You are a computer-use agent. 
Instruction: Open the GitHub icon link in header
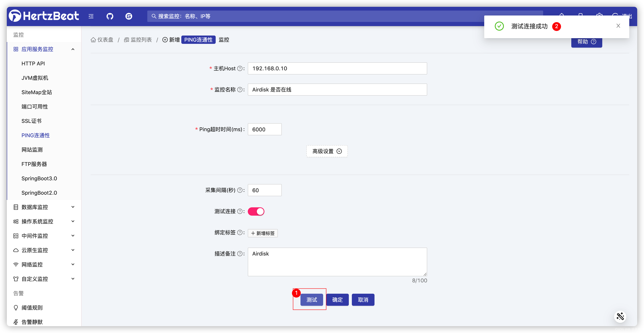pyautogui.click(x=110, y=16)
